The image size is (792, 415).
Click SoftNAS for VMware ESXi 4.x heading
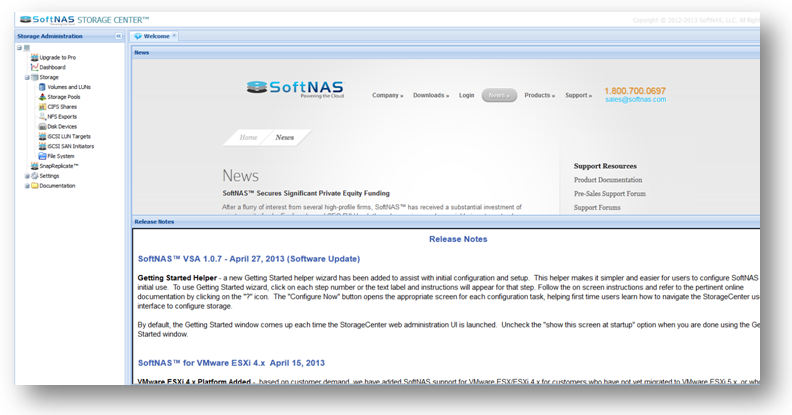coord(231,362)
